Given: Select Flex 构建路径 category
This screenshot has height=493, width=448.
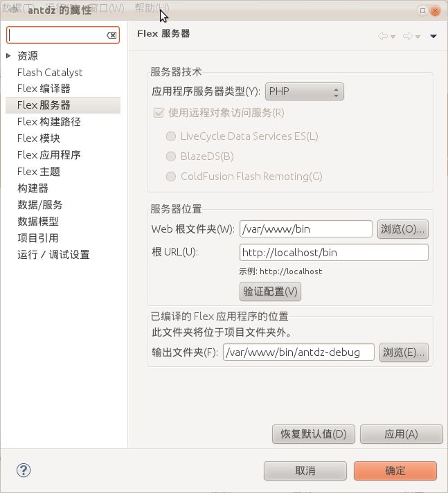Looking at the screenshot, I should point(49,122).
